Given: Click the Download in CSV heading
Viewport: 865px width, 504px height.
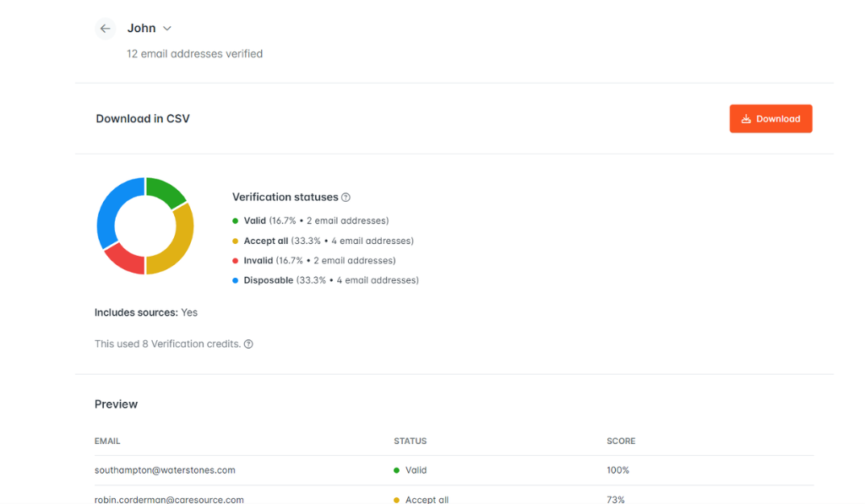Looking at the screenshot, I should [142, 118].
